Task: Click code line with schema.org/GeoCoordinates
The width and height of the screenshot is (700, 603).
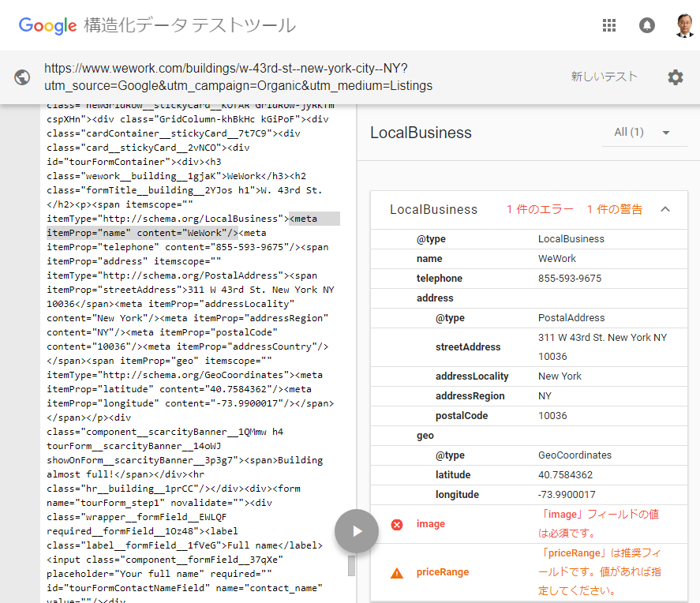Action: point(185,375)
